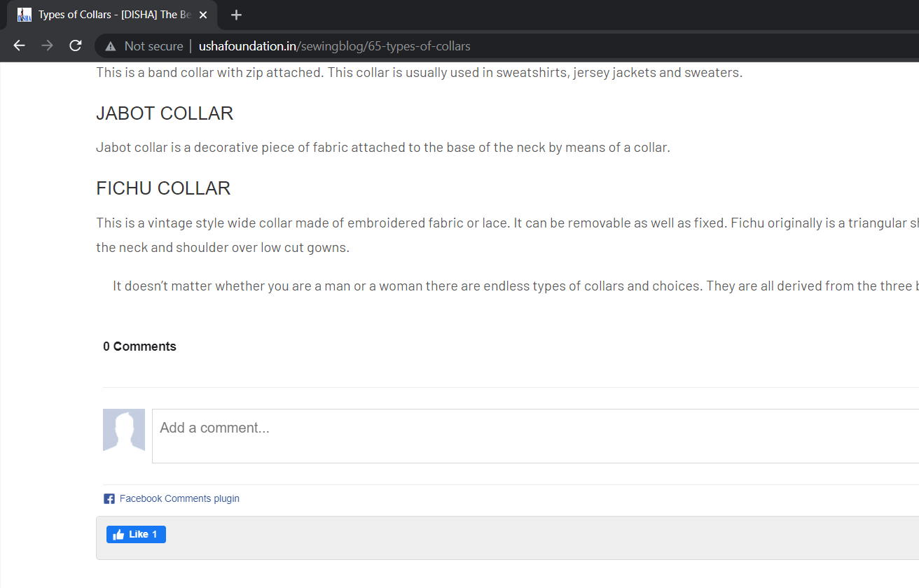Open a new browser tab

point(236,15)
